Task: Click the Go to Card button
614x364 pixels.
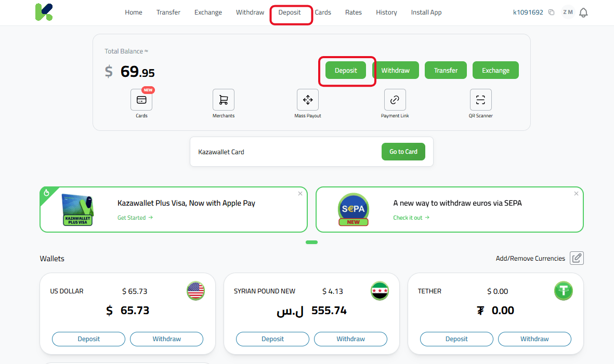Action: coord(403,152)
